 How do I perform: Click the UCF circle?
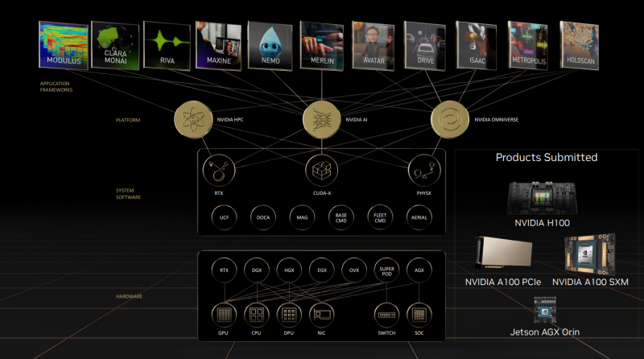(x=225, y=217)
